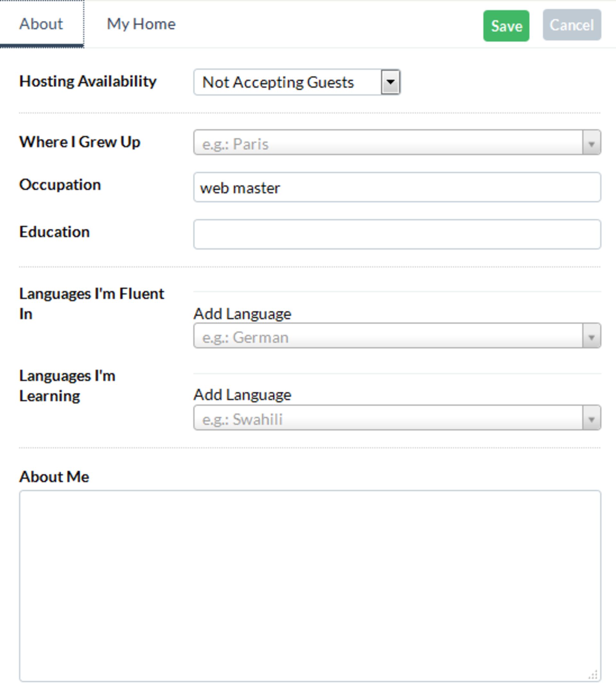Click the arrow on the German language selector
Image resolution: width=616 pixels, height=690 pixels.
(x=591, y=336)
